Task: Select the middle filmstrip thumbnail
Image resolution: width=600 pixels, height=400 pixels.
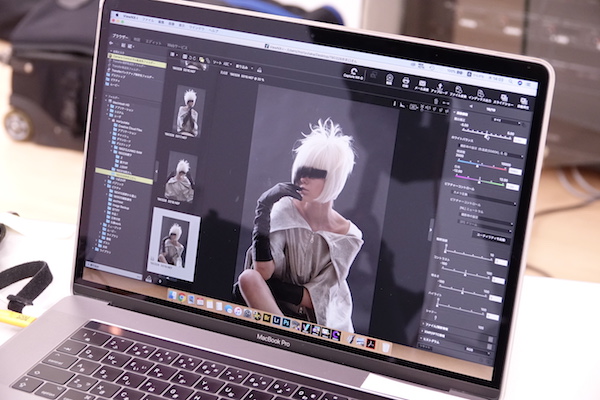Action: click(181, 178)
